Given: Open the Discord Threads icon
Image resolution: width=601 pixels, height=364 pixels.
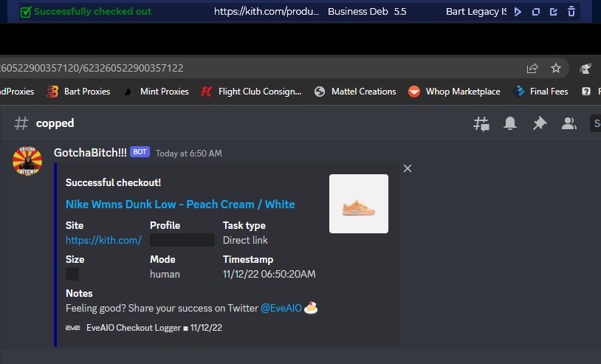Looking at the screenshot, I should coord(481,123).
